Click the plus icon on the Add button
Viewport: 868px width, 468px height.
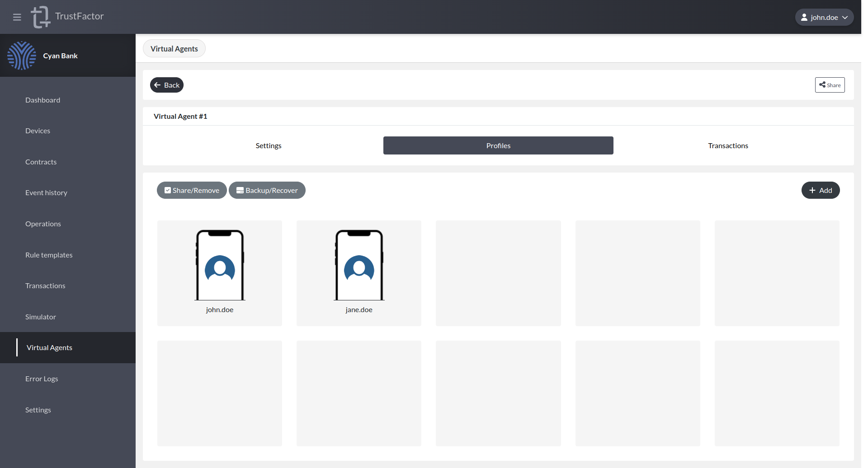pos(812,190)
